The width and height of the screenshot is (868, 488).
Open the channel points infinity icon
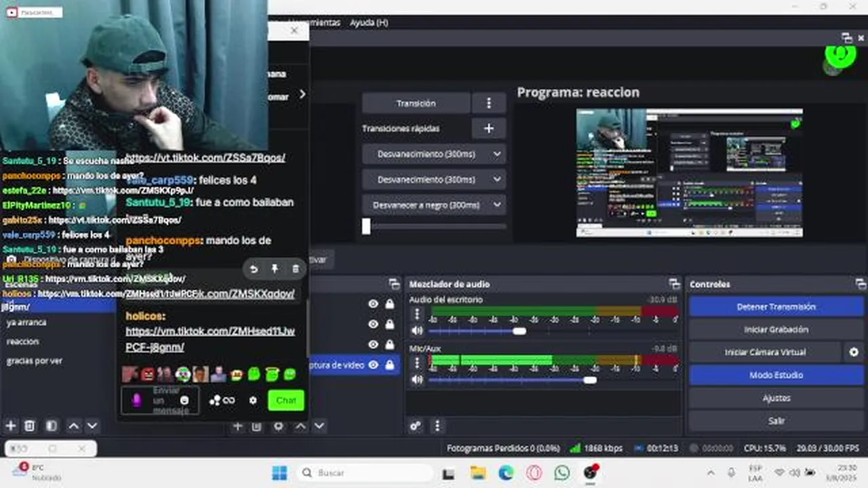click(229, 401)
